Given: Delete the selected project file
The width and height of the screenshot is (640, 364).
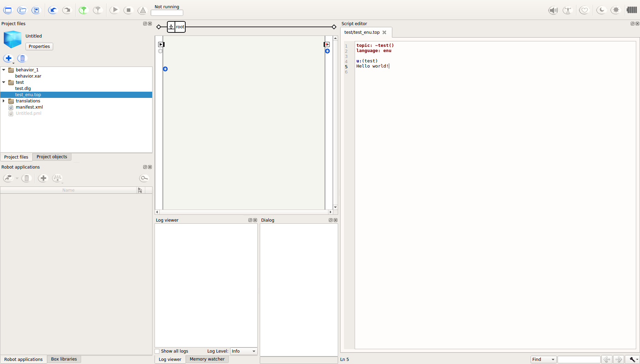Looking at the screenshot, I should pos(22,58).
